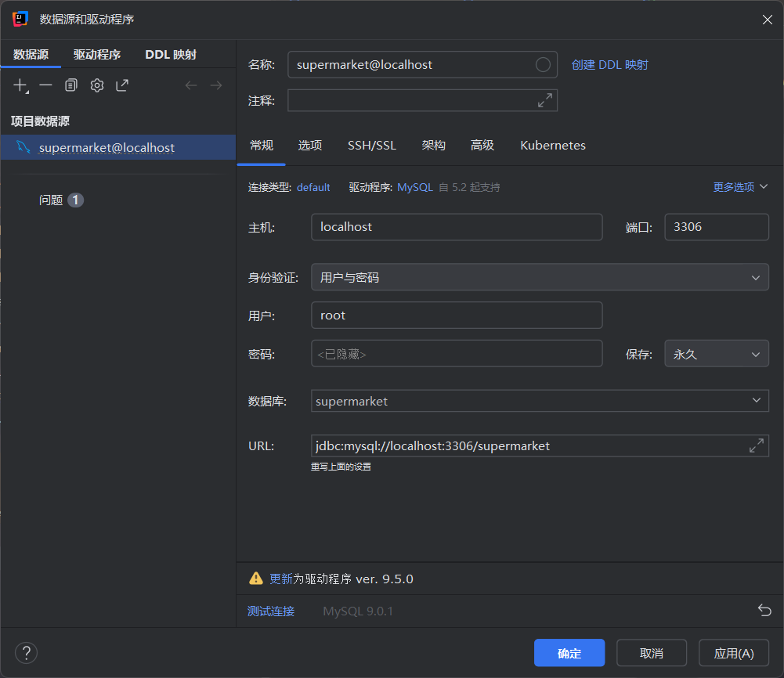Switch to the 驱动程序 tab

(97, 55)
